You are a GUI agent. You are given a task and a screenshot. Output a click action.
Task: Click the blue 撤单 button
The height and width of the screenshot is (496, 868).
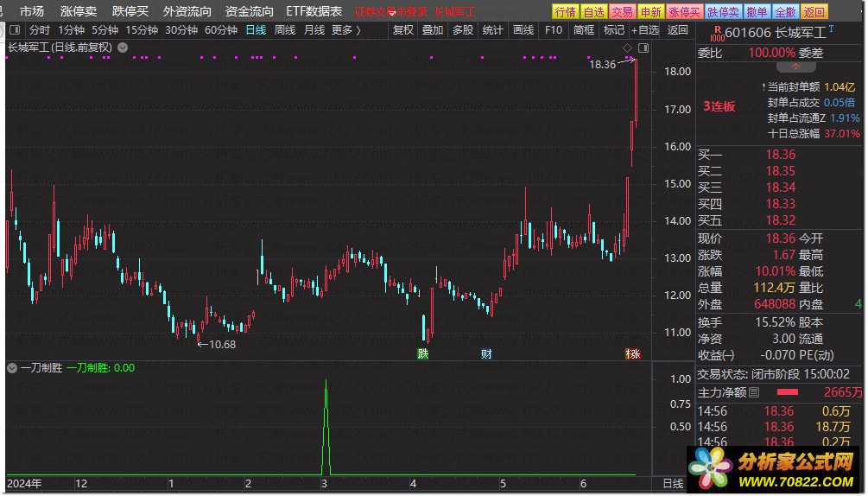point(757,11)
